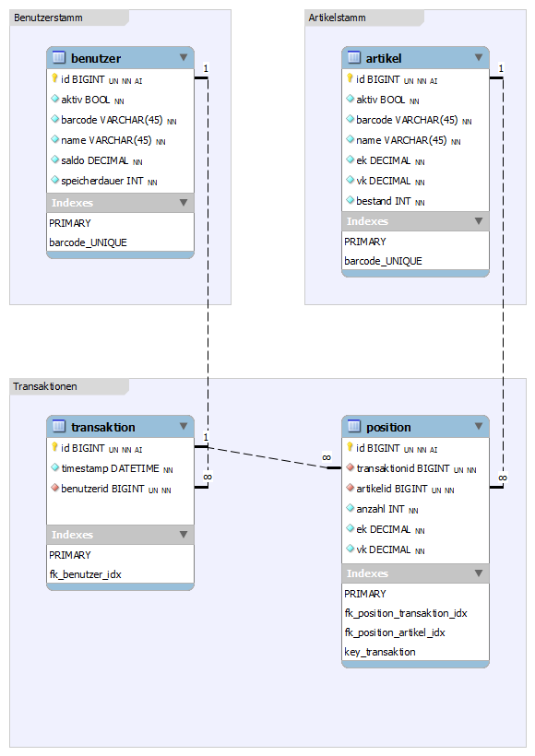Select the fk_position_transaktion_idx index entry
The width and height of the screenshot is (535, 756).
(x=406, y=613)
